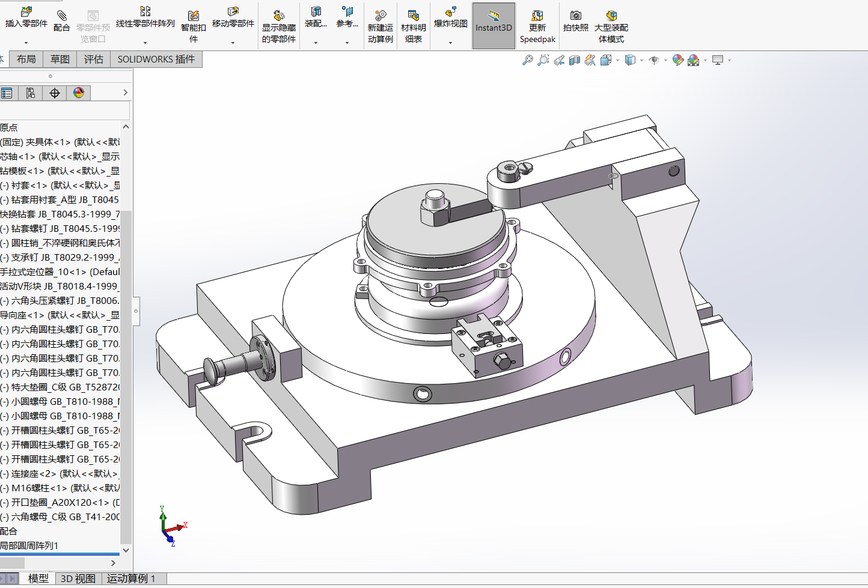Select the M16螺柱<1> tree item

(x=60, y=488)
